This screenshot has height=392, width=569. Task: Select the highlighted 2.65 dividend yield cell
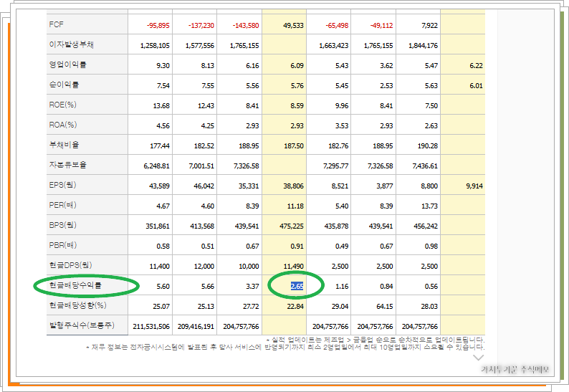point(297,287)
